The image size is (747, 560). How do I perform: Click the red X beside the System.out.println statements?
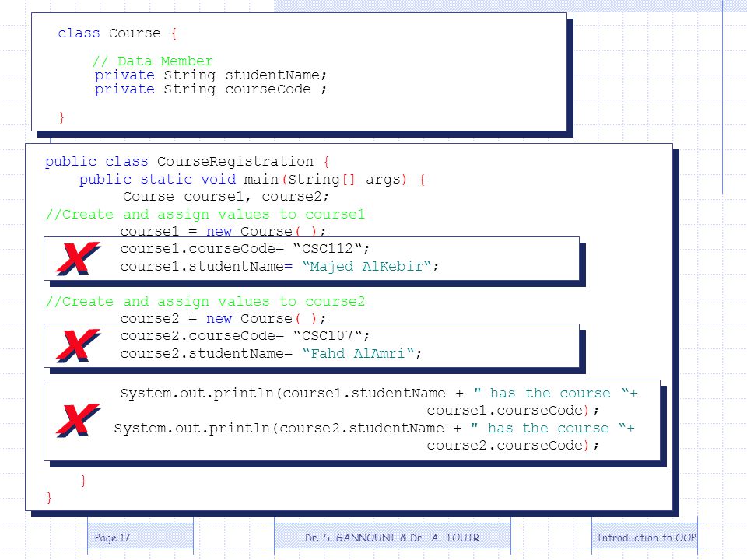[79, 421]
